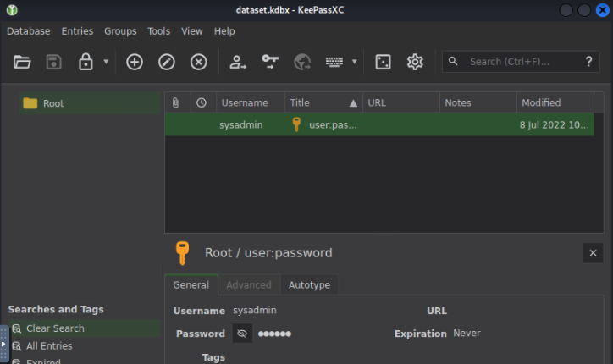Click the large key icon in preview
Viewport: 613px width, 364px height.
point(182,253)
